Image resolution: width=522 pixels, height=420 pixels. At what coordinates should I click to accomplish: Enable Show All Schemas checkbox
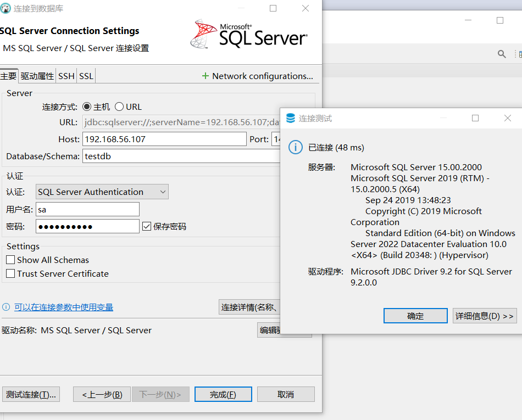click(x=10, y=260)
